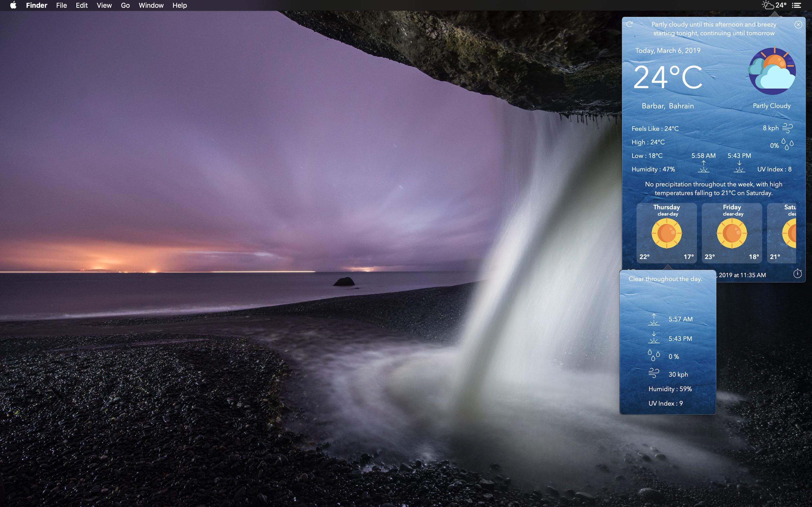
Task: Click the partly cloudy 24° status bar icon
Action: 772,5
